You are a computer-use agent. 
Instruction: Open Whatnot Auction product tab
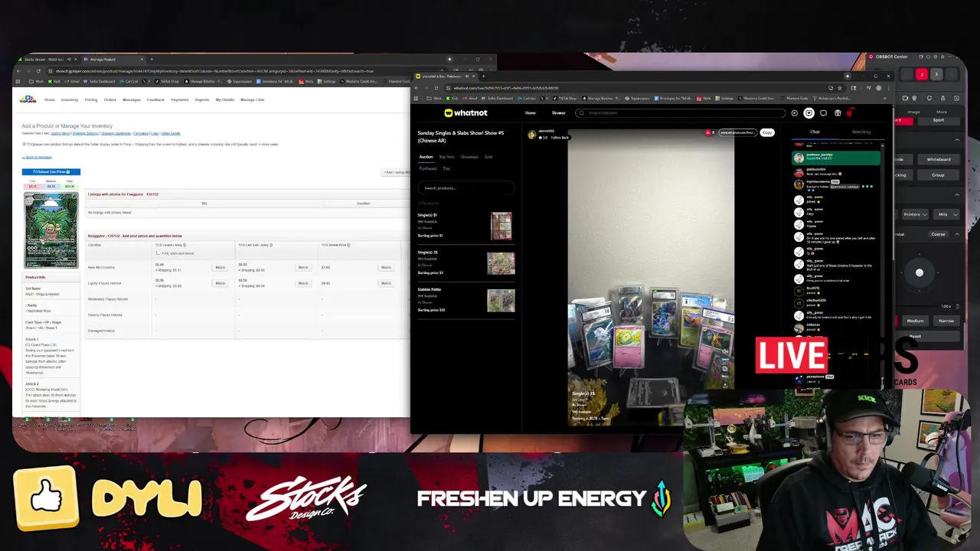click(426, 157)
